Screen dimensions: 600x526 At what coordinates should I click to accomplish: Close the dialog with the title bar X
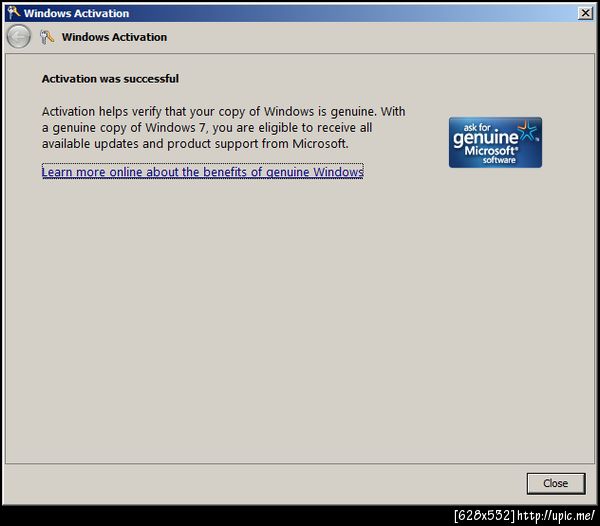[x=585, y=13]
